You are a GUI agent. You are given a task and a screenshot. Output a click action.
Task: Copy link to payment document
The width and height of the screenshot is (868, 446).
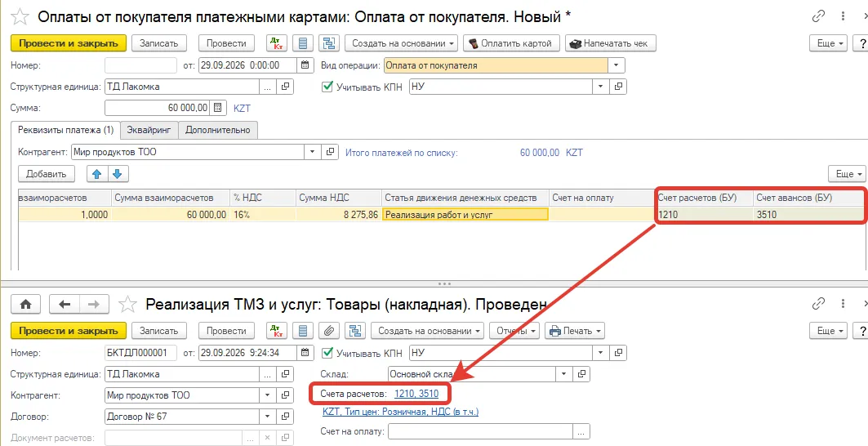818,16
